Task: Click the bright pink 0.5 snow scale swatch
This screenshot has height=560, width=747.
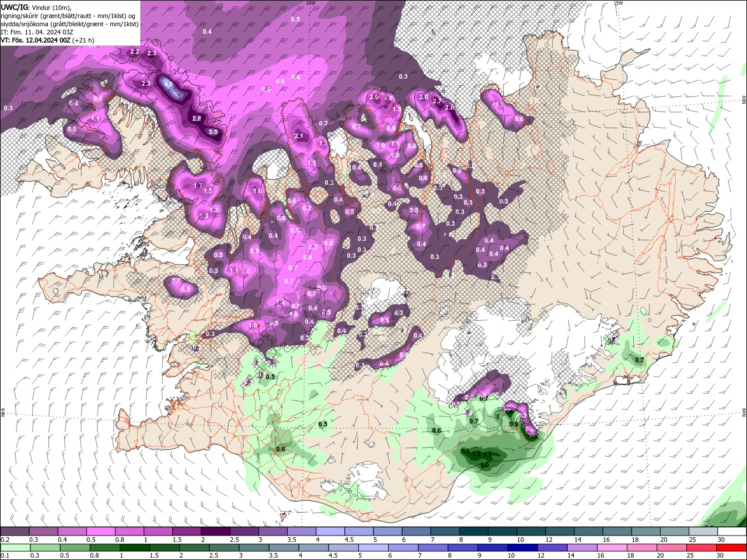Action: point(100,531)
